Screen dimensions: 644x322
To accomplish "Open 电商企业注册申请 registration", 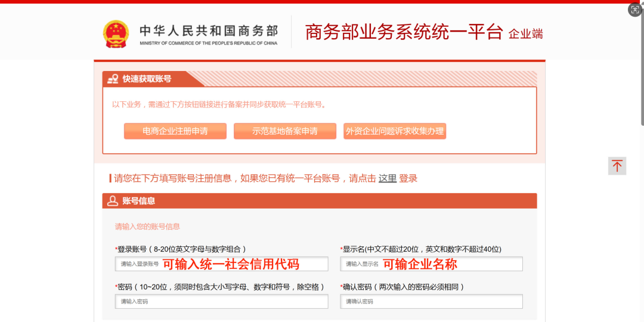I will [x=175, y=131].
